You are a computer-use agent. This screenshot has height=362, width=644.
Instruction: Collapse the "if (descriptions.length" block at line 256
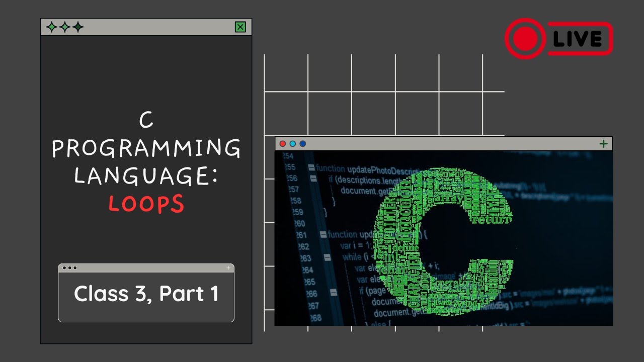click(313, 178)
